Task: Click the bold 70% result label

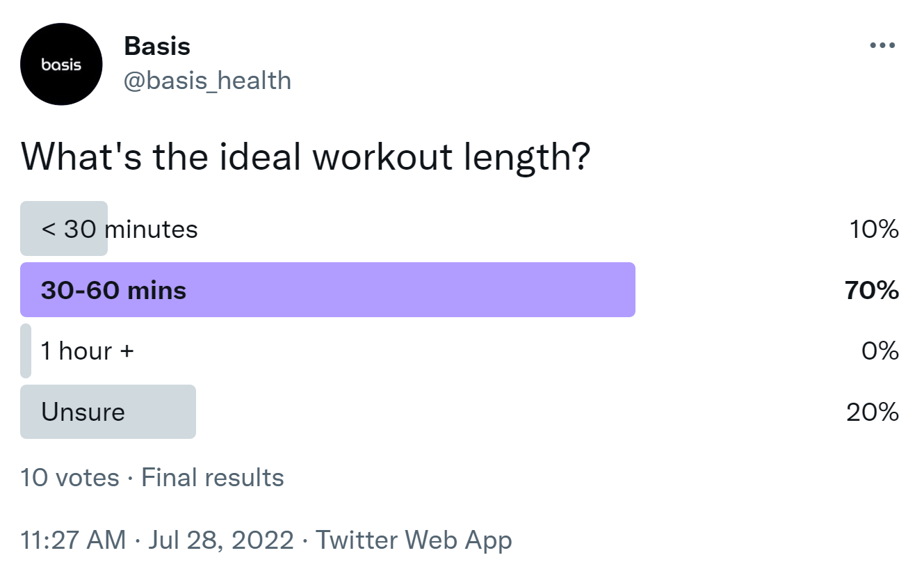Action: [x=872, y=290]
